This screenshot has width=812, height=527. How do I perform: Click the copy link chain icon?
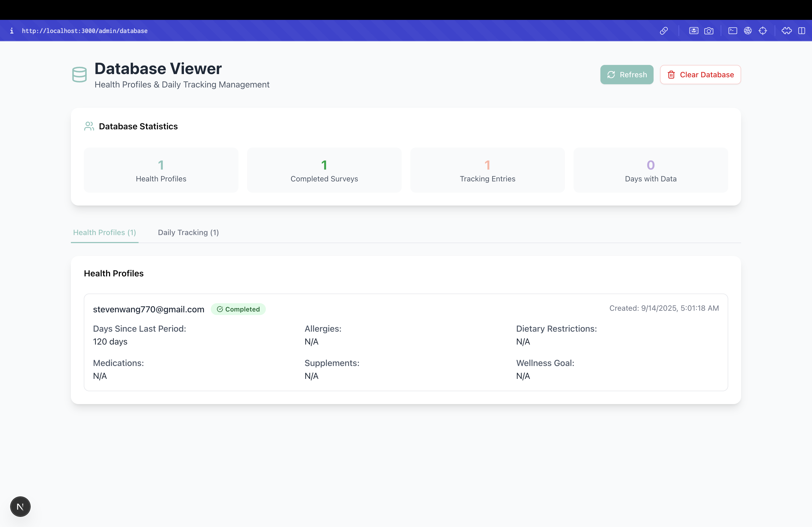coord(664,31)
